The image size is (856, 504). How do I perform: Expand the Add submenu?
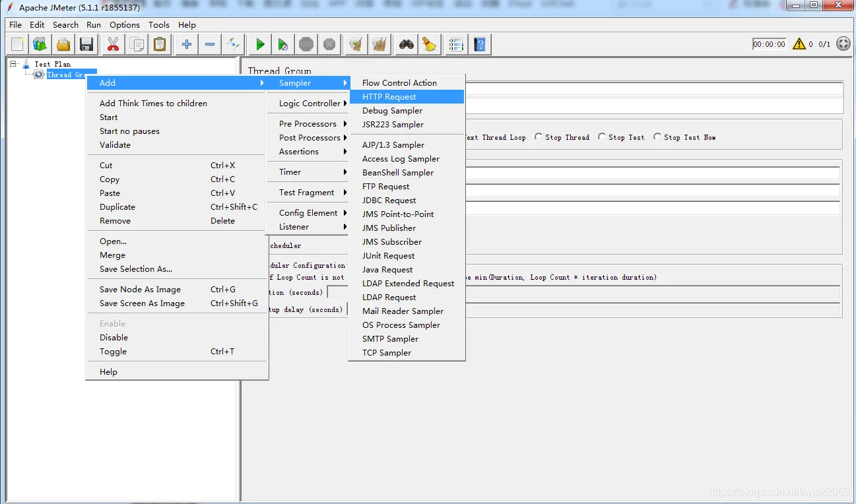pos(178,82)
